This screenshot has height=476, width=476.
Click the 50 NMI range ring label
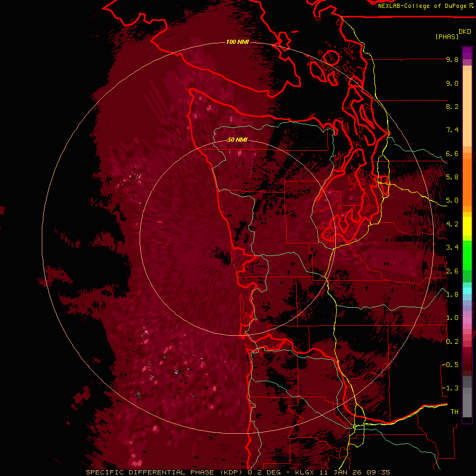click(237, 140)
